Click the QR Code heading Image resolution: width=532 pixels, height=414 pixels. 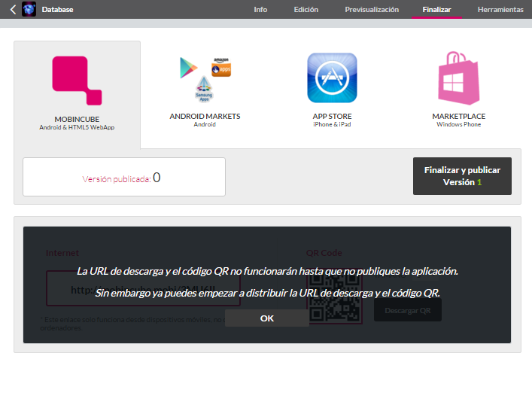click(x=324, y=253)
